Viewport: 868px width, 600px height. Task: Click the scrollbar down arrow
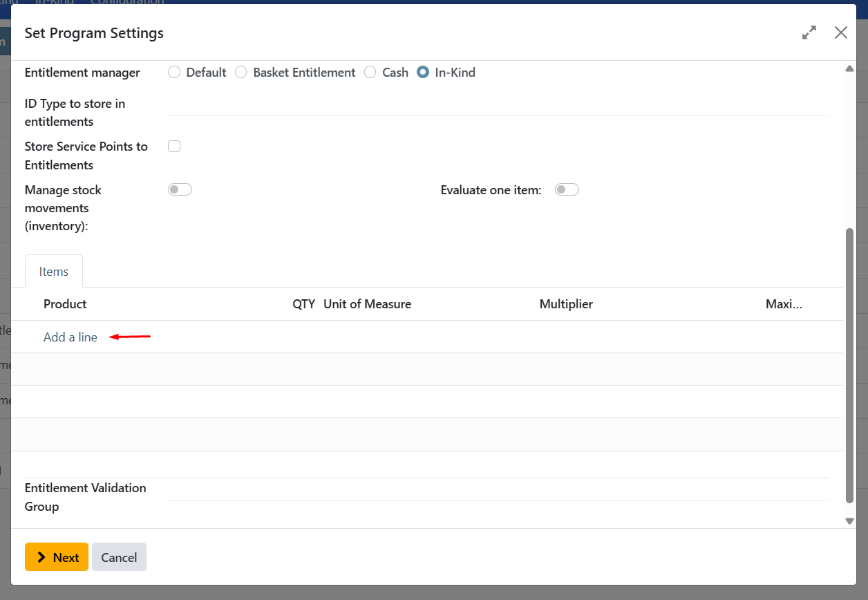pos(849,521)
